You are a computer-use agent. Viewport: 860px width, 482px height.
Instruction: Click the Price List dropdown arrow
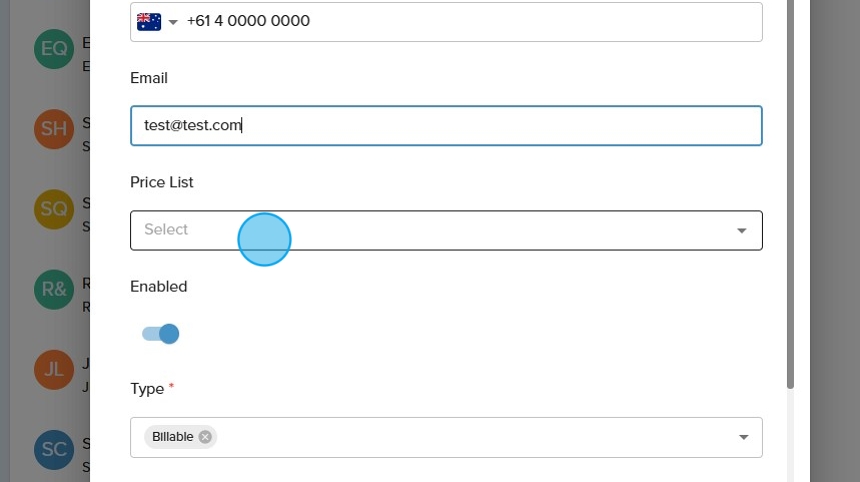pos(741,231)
